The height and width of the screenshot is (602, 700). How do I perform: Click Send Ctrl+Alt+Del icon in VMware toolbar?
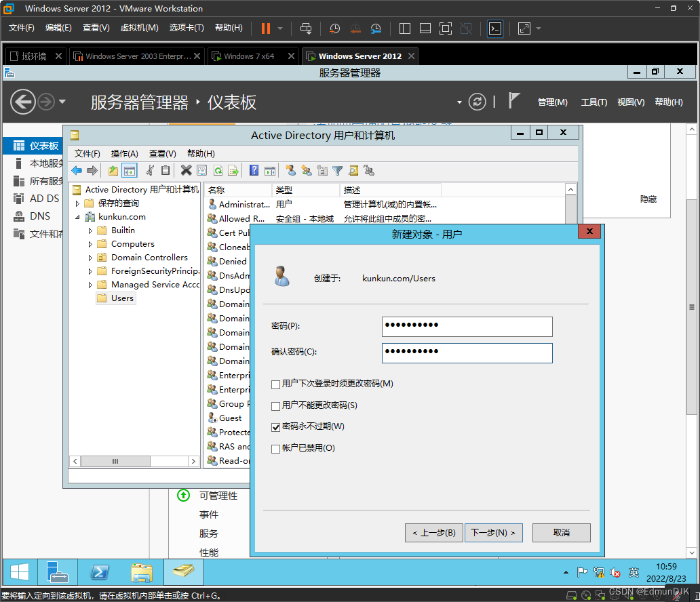306,28
